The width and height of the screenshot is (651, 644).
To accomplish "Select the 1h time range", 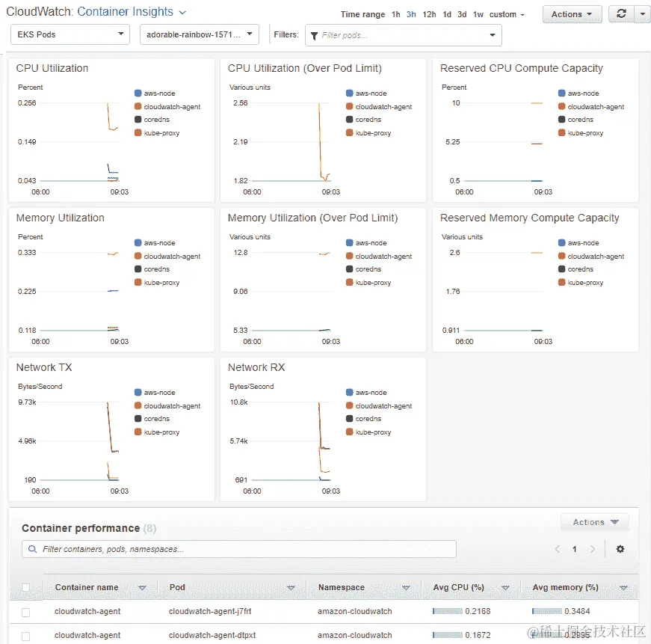I will 395,14.
